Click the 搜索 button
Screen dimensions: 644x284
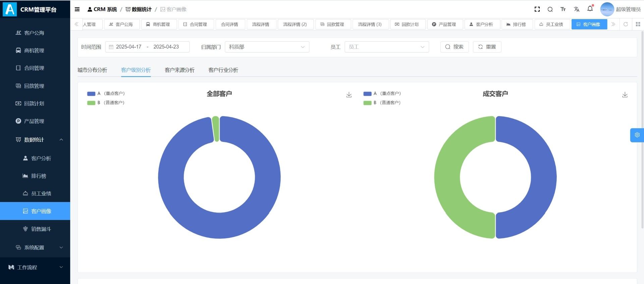pos(454,47)
